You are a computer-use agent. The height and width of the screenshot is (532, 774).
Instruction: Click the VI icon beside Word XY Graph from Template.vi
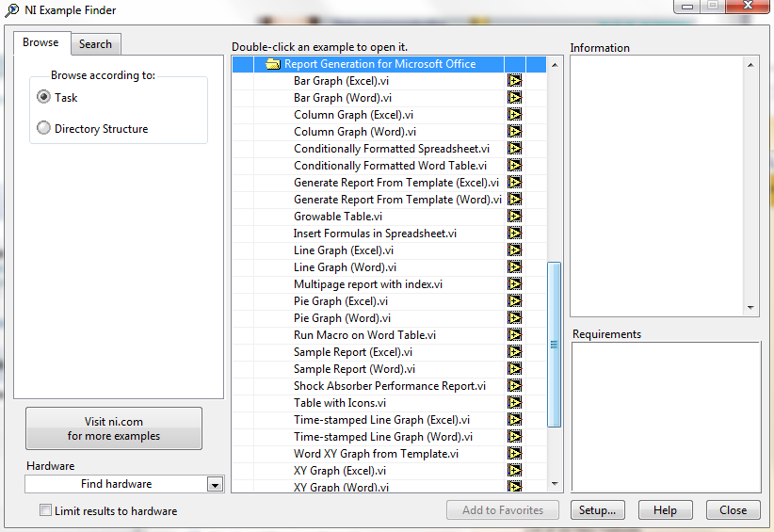pyautogui.click(x=514, y=454)
